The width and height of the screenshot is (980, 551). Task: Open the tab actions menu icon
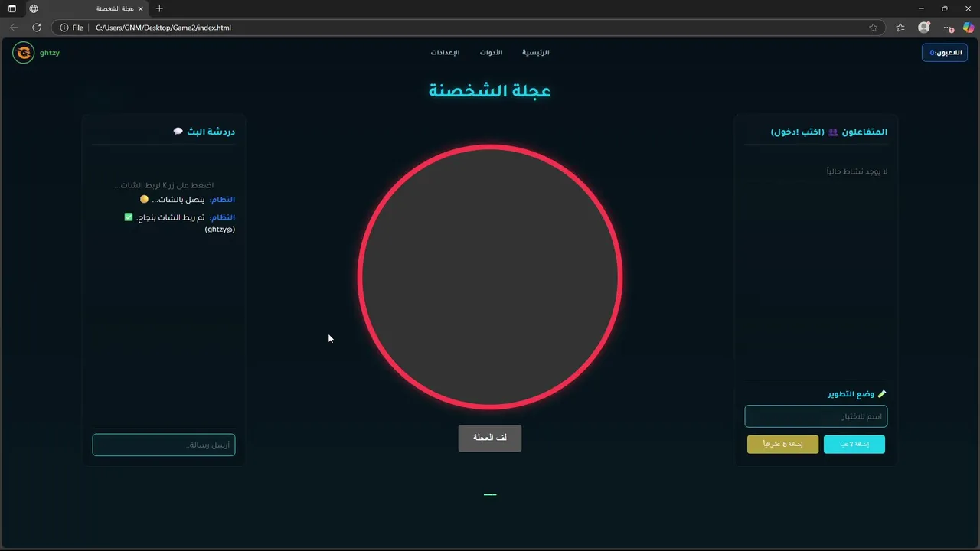[12, 8]
